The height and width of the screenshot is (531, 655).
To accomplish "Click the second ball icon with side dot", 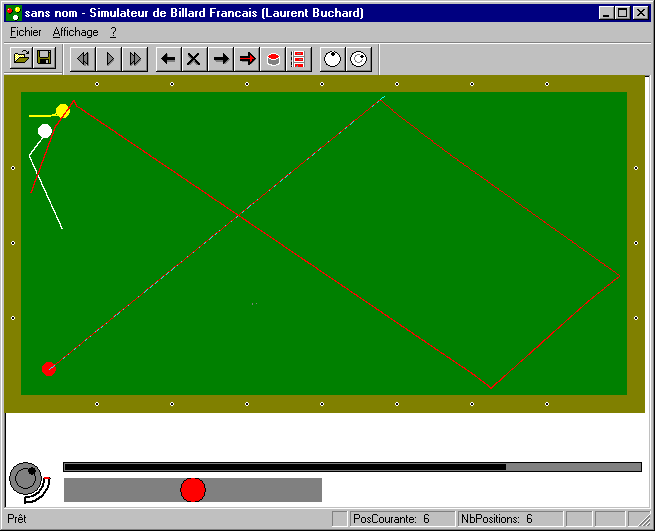I will [358, 59].
